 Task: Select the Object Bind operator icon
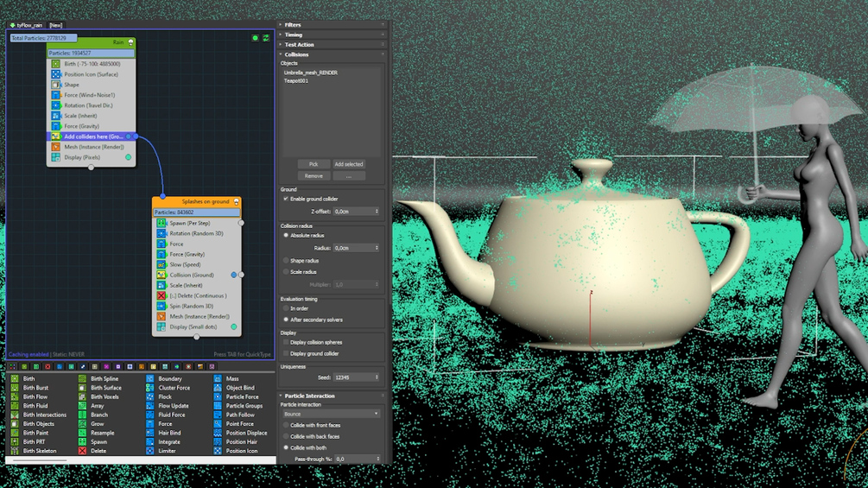[218, 388]
